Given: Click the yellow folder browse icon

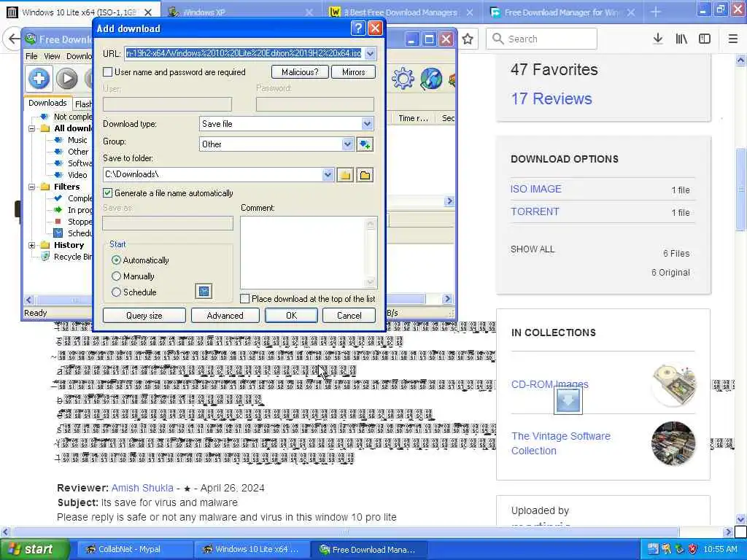Looking at the screenshot, I should (345, 175).
